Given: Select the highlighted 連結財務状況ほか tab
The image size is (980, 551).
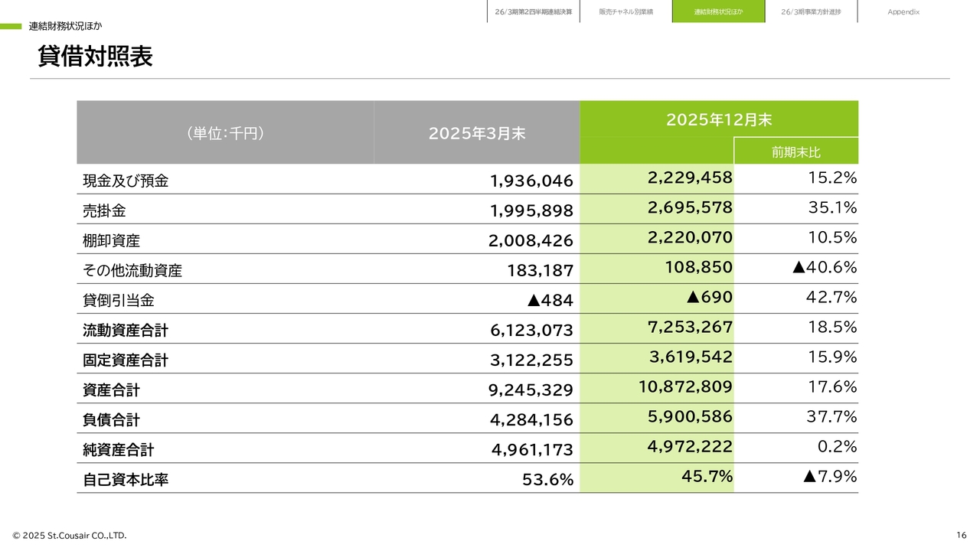Looking at the screenshot, I should coord(718,11).
